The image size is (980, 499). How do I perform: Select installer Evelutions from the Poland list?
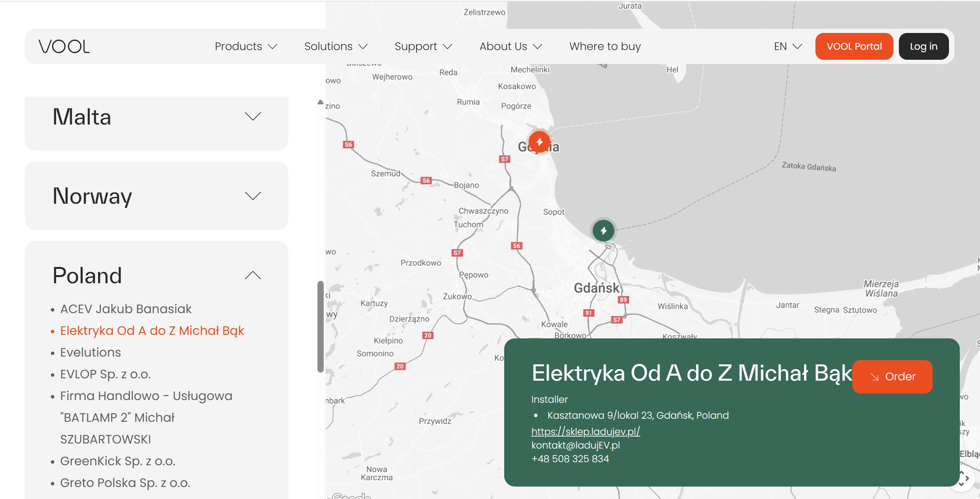[x=90, y=352]
